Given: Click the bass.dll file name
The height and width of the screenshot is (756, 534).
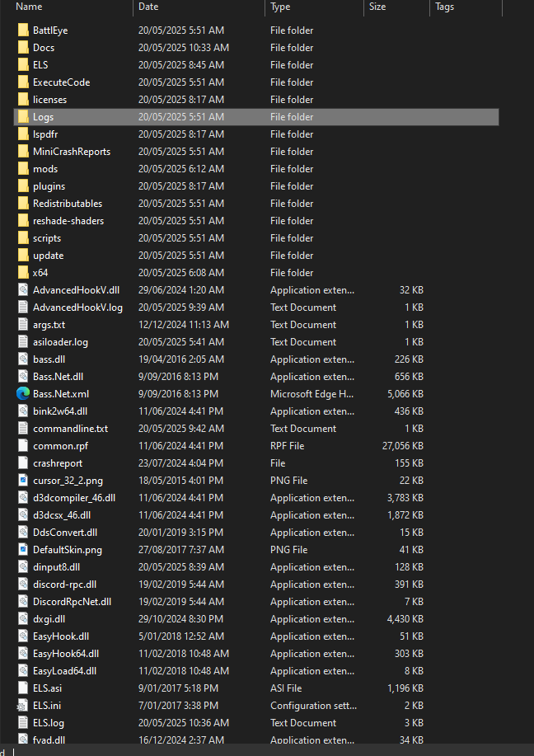Looking at the screenshot, I should coord(49,359).
